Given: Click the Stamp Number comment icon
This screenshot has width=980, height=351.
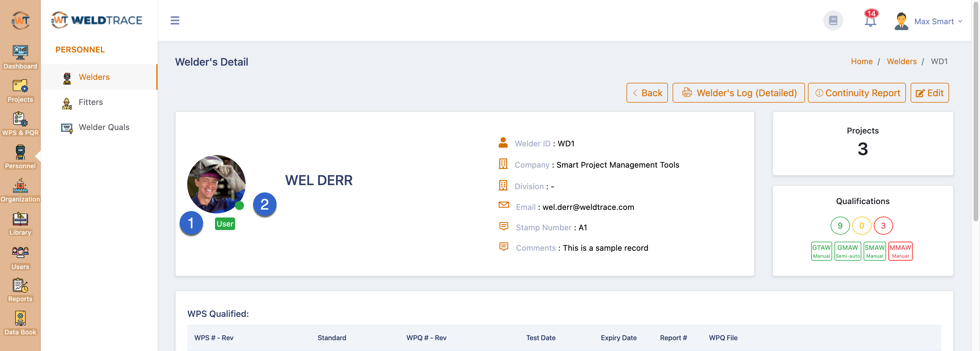Looking at the screenshot, I should (x=503, y=226).
